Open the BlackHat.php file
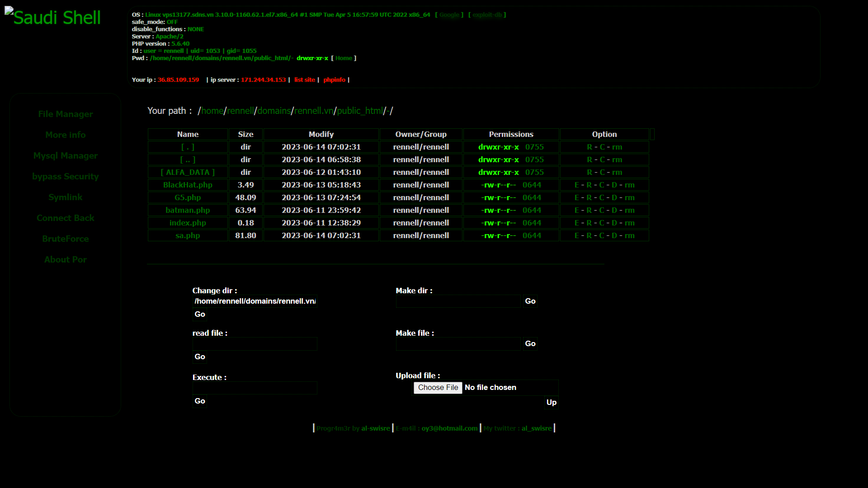 point(188,185)
